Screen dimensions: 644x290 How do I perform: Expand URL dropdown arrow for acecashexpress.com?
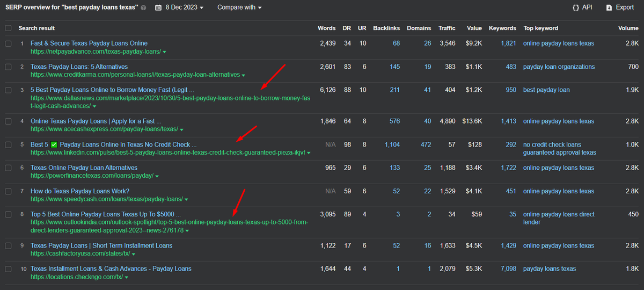[182, 130]
